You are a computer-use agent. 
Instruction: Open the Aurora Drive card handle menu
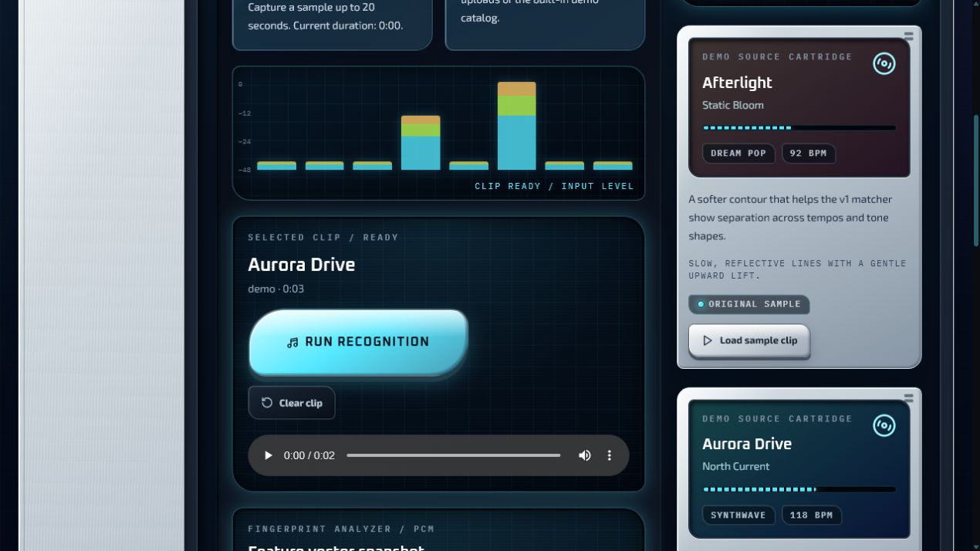pyautogui.click(x=909, y=398)
